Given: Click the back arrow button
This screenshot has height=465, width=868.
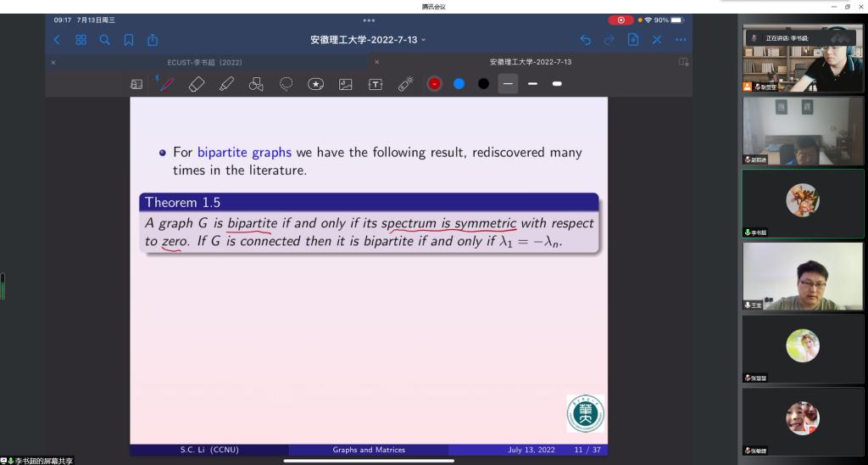Looking at the screenshot, I should tap(57, 40).
